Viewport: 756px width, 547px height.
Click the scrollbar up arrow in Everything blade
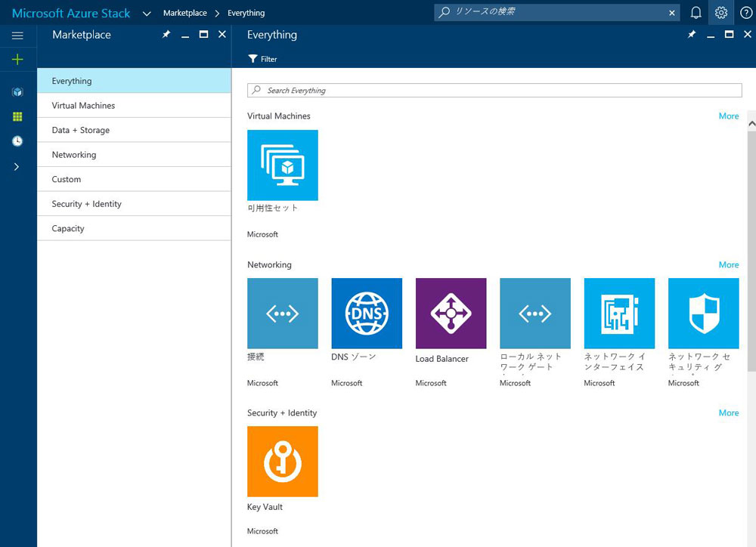point(751,124)
